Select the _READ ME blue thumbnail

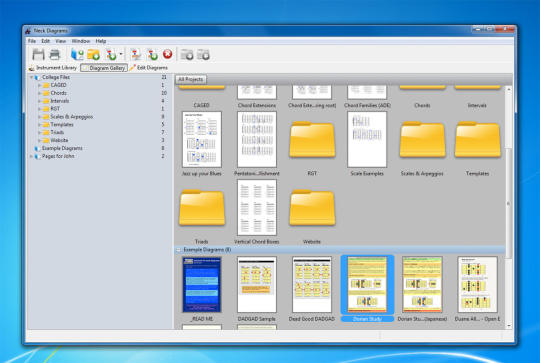tap(202, 284)
